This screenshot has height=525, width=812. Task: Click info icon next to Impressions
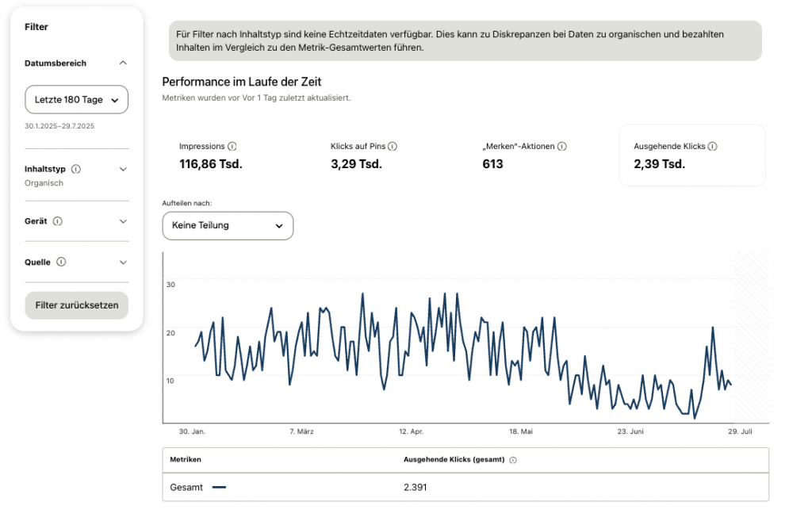(x=232, y=147)
